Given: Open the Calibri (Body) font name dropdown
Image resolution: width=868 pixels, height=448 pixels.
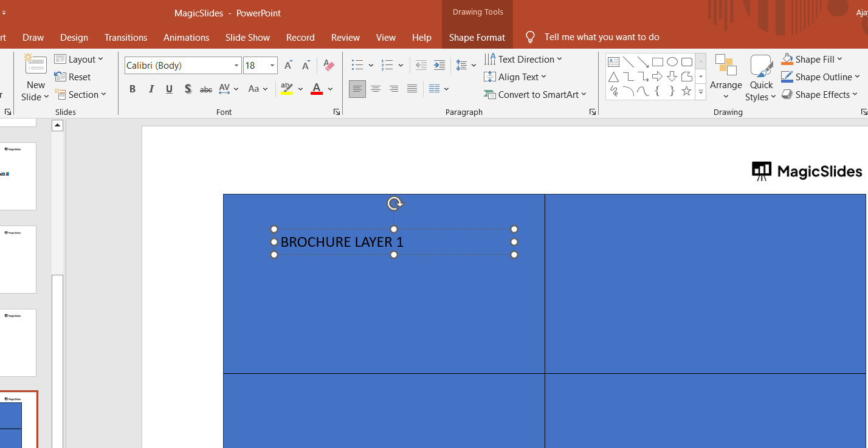Looking at the screenshot, I should click(236, 66).
